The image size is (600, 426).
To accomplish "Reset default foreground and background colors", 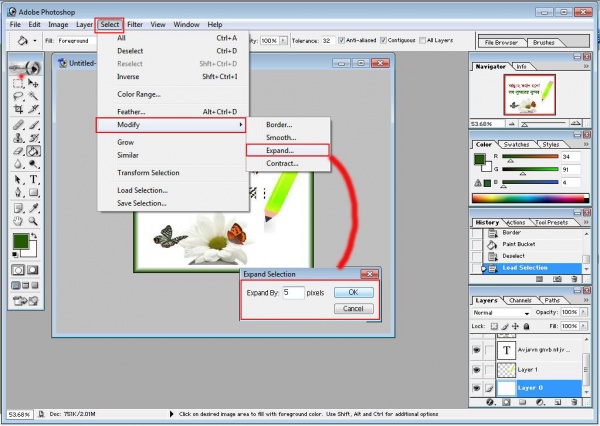I will tap(15, 254).
